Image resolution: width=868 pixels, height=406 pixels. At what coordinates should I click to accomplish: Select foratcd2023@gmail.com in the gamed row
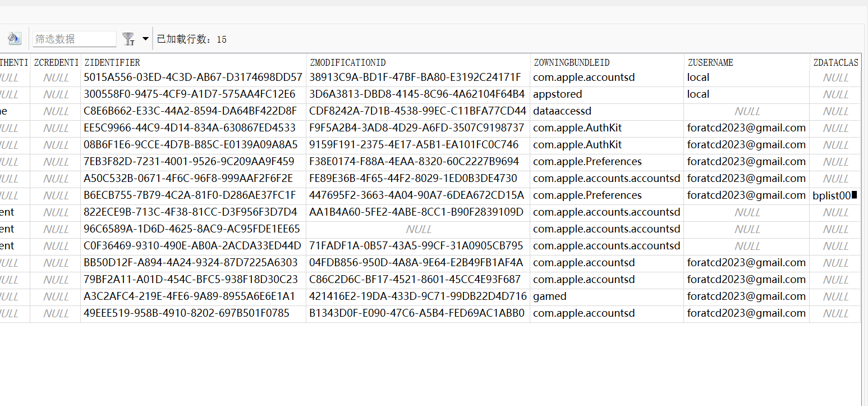746,296
